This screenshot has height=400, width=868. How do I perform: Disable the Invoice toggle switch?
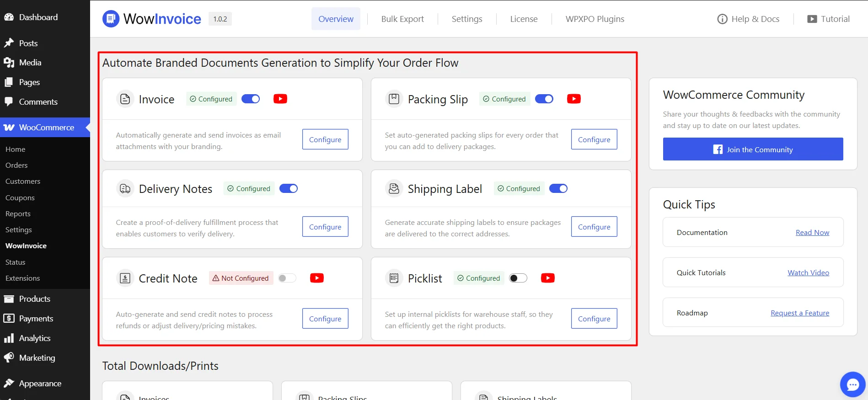(x=251, y=99)
